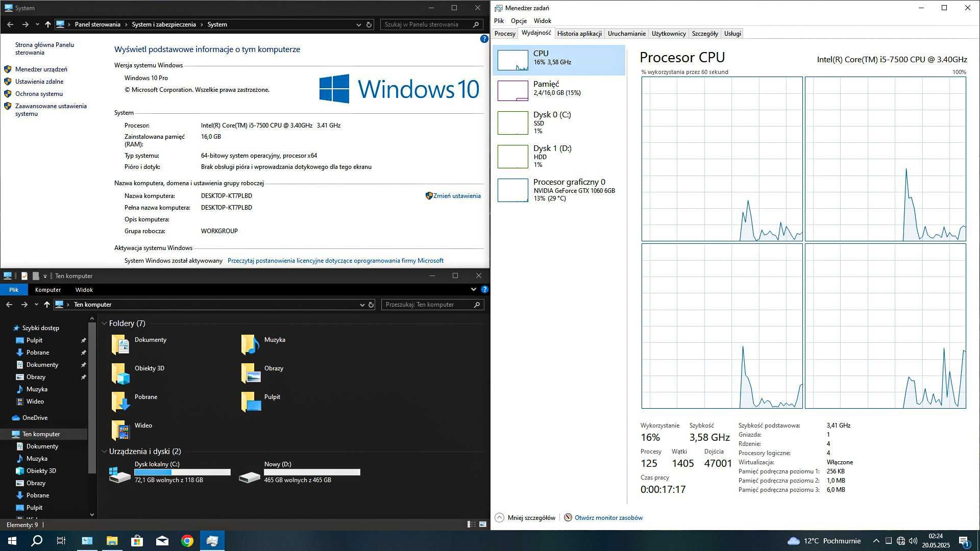This screenshot has width=980, height=551.
Task: Open Ten komputer address history dropdown
Action: 362,305
